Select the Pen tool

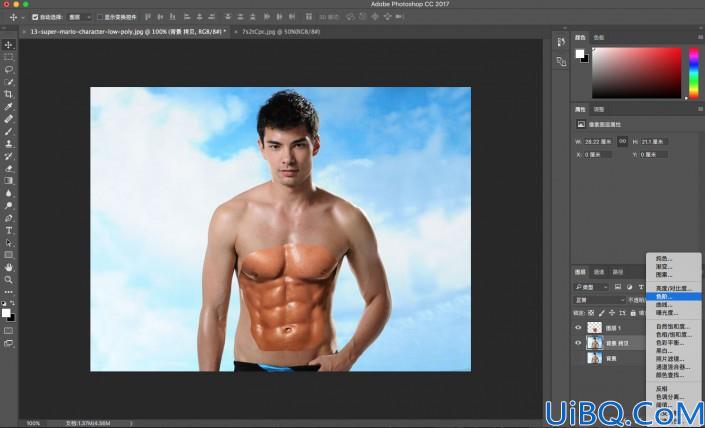coord(8,218)
